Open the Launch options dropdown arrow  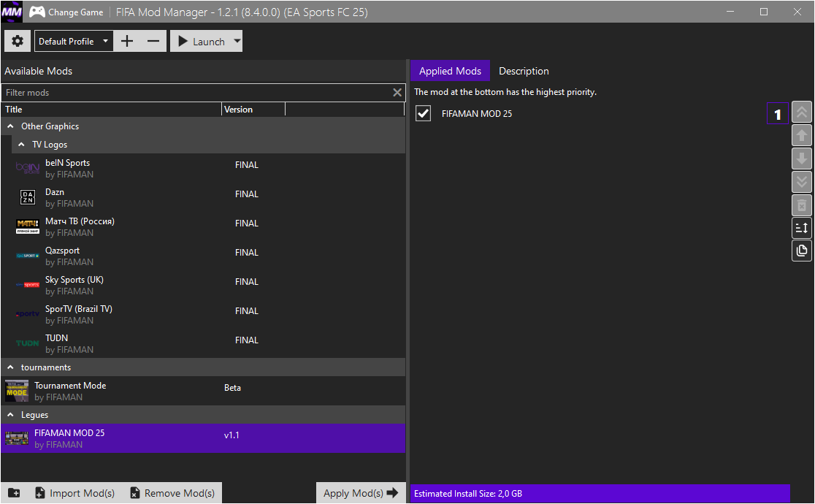[237, 41]
